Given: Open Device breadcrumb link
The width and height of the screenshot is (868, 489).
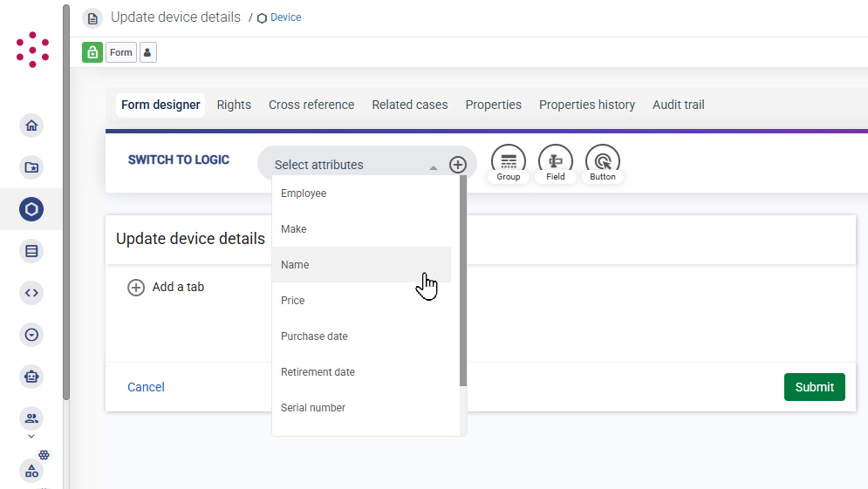Looking at the screenshot, I should (x=285, y=17).
